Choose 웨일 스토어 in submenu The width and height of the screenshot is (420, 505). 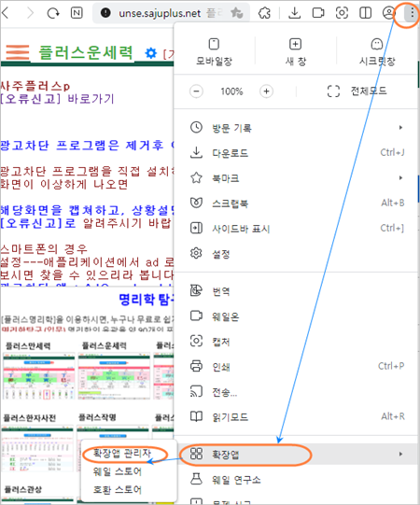click(118, 471)
